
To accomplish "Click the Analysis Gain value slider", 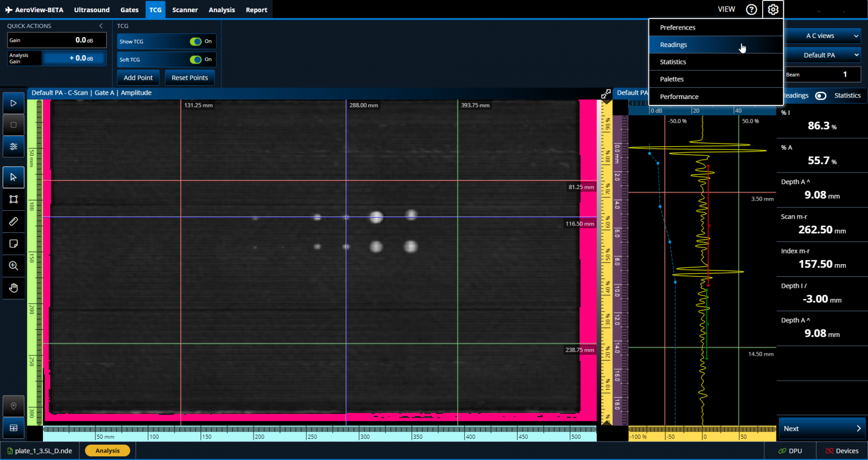I will click(x=74, y=58).
